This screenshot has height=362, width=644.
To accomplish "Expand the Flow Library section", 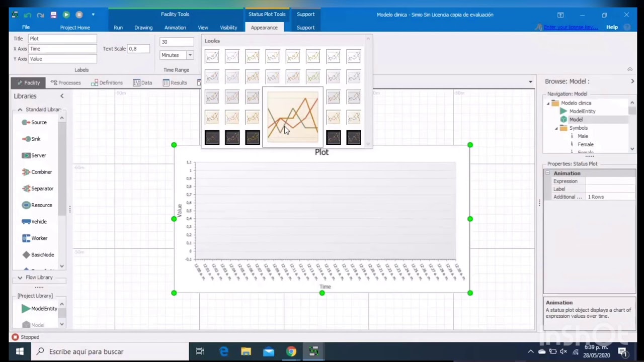I will 20,278.
